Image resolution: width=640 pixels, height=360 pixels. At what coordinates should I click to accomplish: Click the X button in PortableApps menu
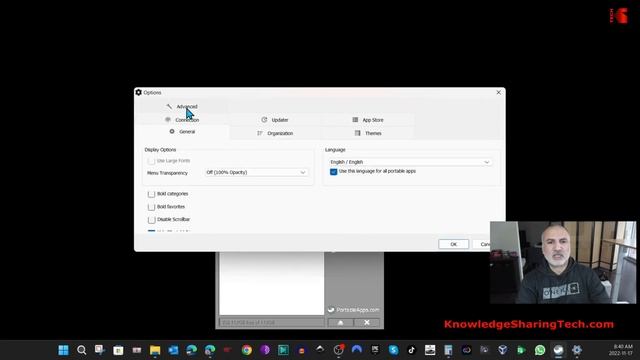coord(367,322)
